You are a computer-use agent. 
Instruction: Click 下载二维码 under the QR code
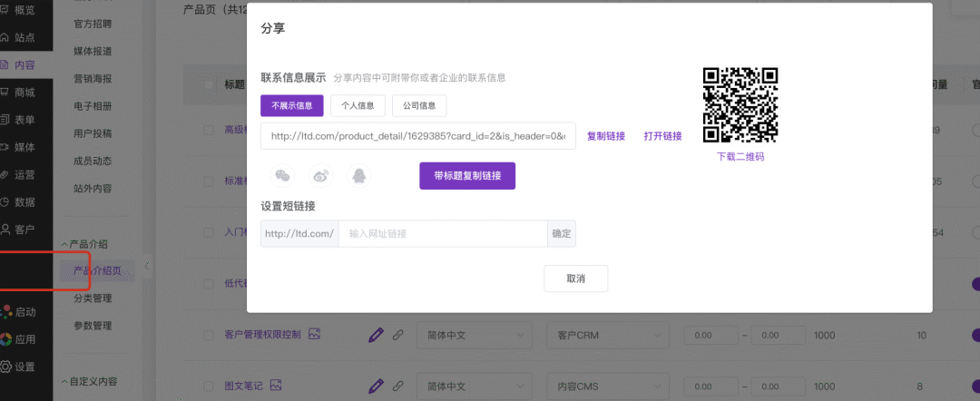pyautogui.click(x=740, y=157)
